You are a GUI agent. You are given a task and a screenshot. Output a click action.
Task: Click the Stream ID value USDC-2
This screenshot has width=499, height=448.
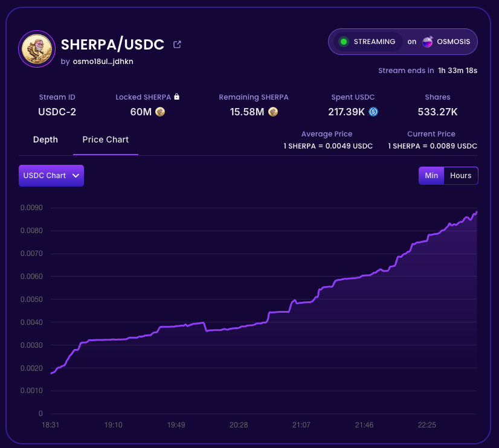click(x=57, y=112)
